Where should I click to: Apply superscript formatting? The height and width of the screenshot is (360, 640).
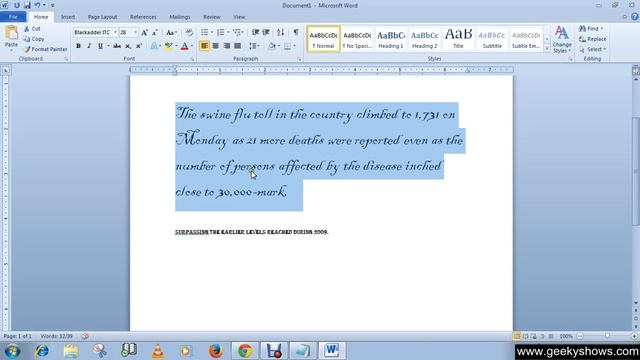(x=139, y=46)
